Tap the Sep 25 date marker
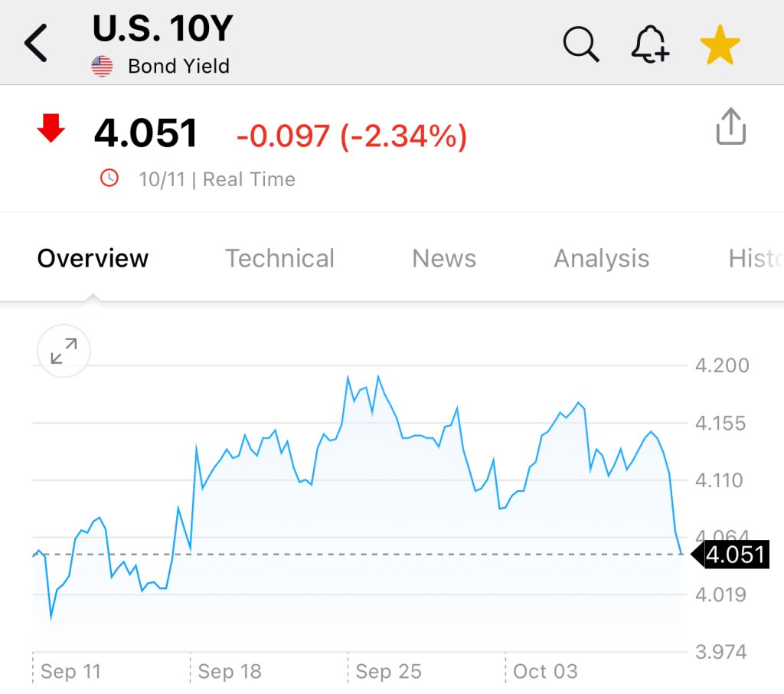Viewport: 784px width, 694px height. (388, 672)
